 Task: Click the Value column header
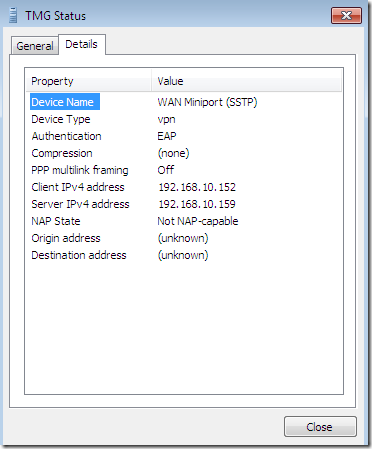click(246, 81)
